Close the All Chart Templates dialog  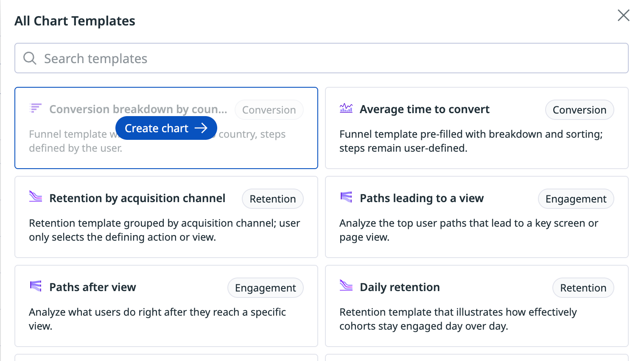[623, 16]
